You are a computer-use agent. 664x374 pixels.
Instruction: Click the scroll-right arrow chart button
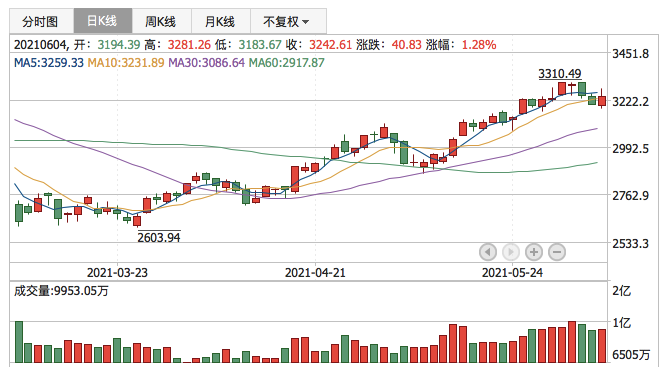coord(511,252)
